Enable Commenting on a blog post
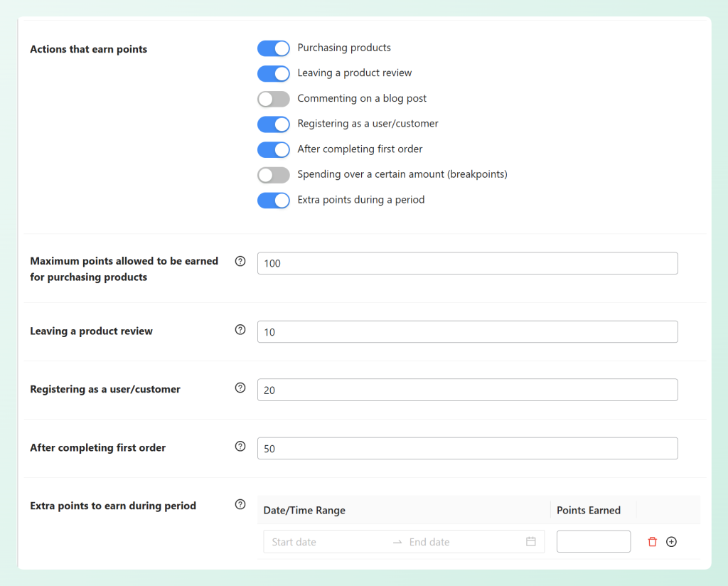 click(x=273, y=99)
